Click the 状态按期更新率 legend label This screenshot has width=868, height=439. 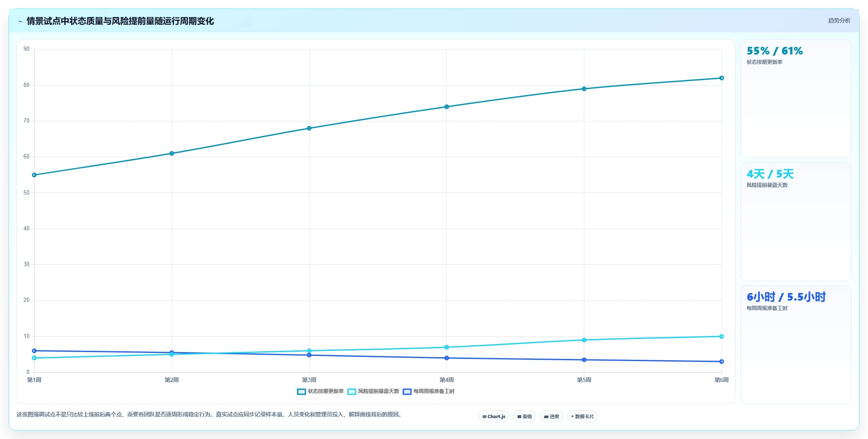point(325,391)
